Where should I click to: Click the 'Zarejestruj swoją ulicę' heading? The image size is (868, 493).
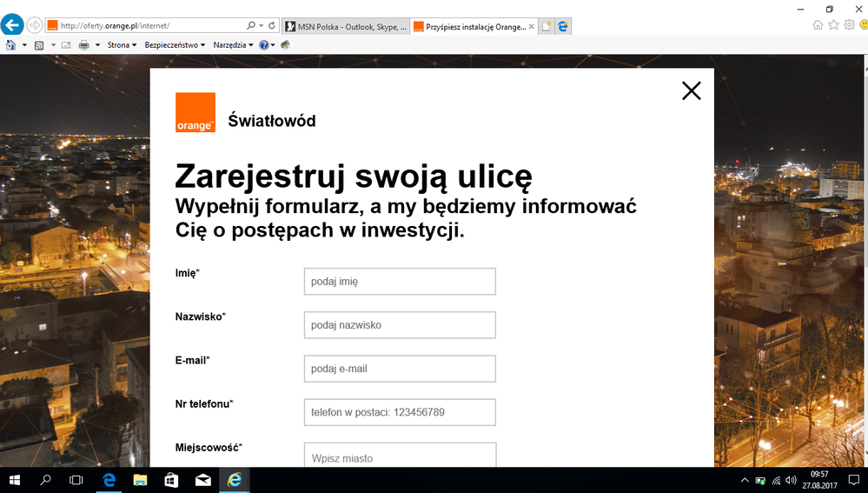click(354, 177)
